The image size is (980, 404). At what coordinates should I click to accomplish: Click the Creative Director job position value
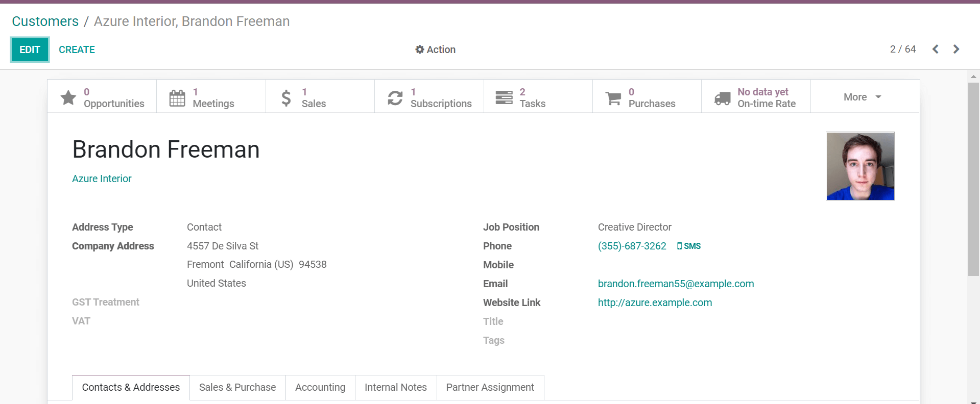635,227
